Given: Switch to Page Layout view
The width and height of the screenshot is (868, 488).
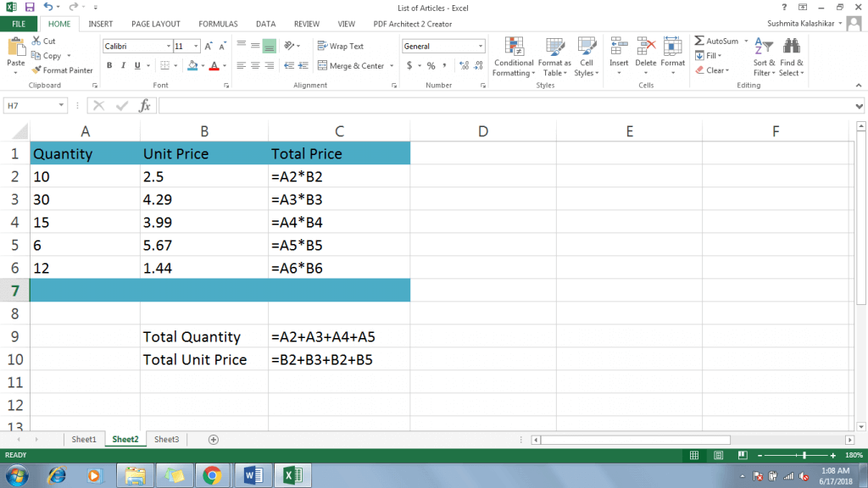Looking at the screenshot, I should 718,455.
